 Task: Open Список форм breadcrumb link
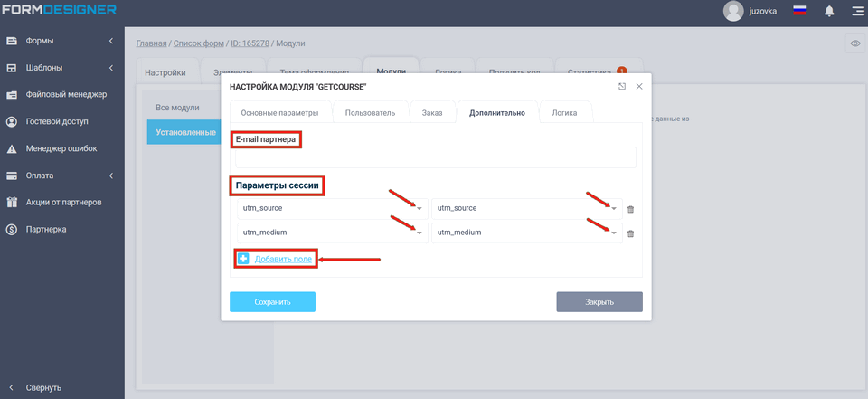point(199,43)
